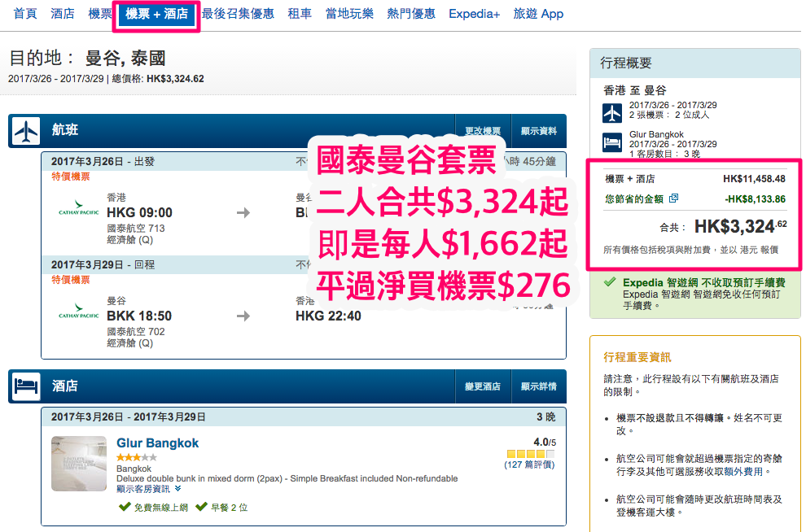Click the 您節省的金額 savings label
Image resolution: width=806 pixels, height=532 pixels.
pos(634,198)
